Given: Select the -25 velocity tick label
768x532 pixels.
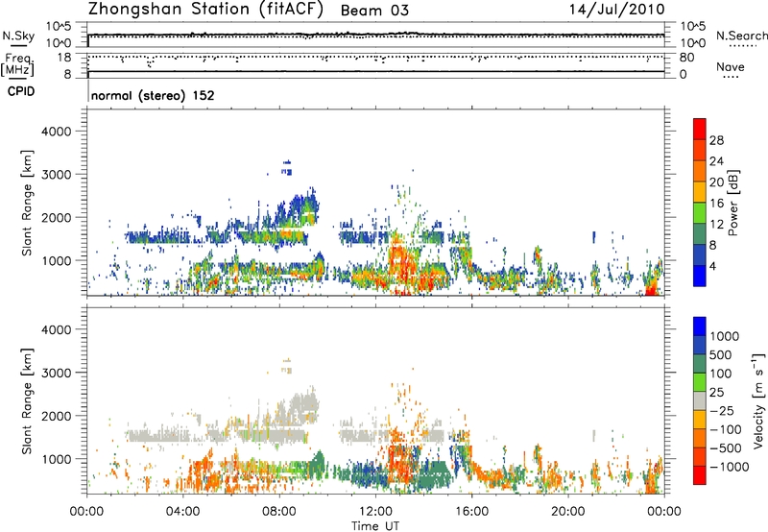Looking at the screenshot, I should [722, 411].
